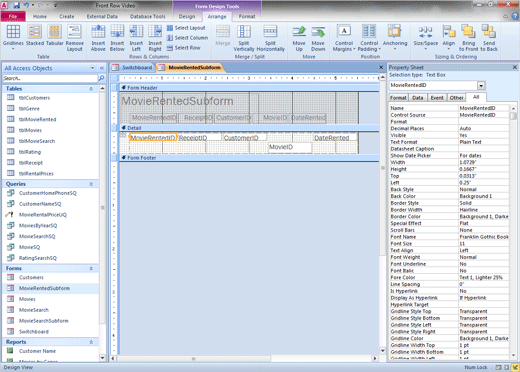The image size is (520, 372).
Task: Click the navigation pane Search box
Action: click(50, 78)
